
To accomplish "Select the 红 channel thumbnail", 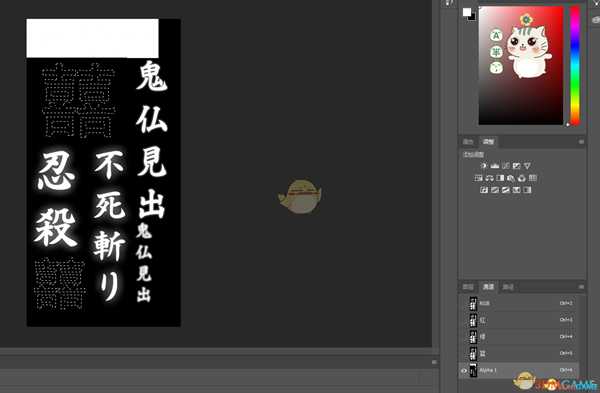I will pos(473,320).
